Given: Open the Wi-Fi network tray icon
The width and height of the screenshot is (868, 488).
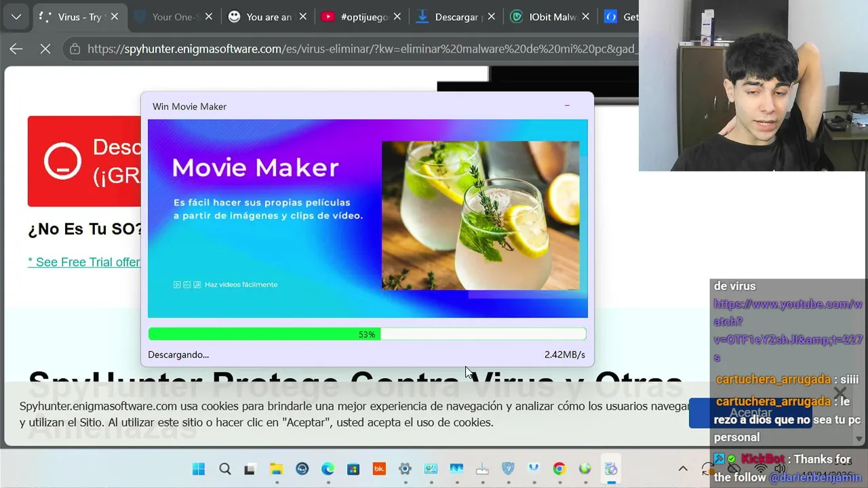Looking at the screenshot, I should [761, 468].
